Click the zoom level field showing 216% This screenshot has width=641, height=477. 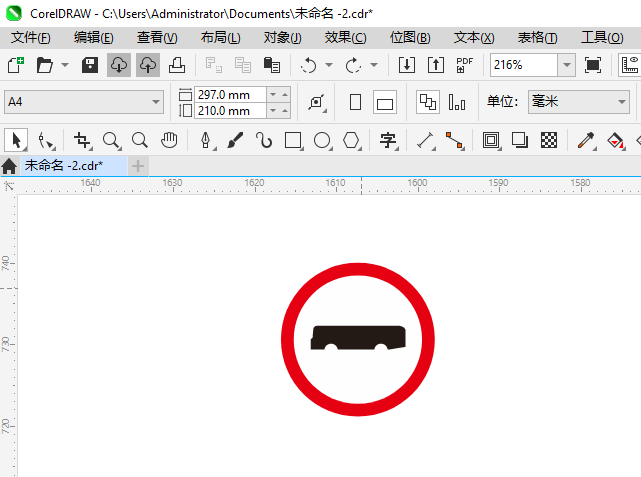524,65
